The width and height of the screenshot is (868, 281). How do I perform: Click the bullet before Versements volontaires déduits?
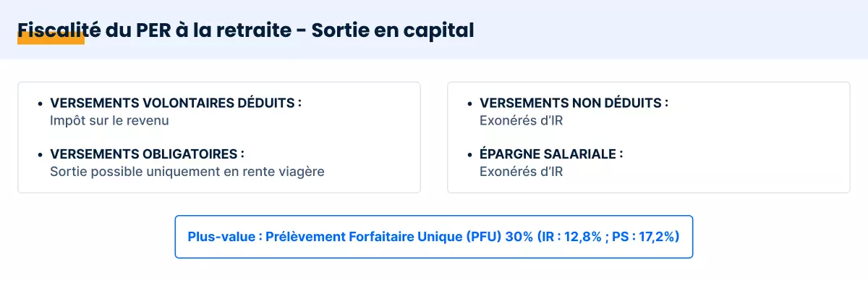pos(39,104)
